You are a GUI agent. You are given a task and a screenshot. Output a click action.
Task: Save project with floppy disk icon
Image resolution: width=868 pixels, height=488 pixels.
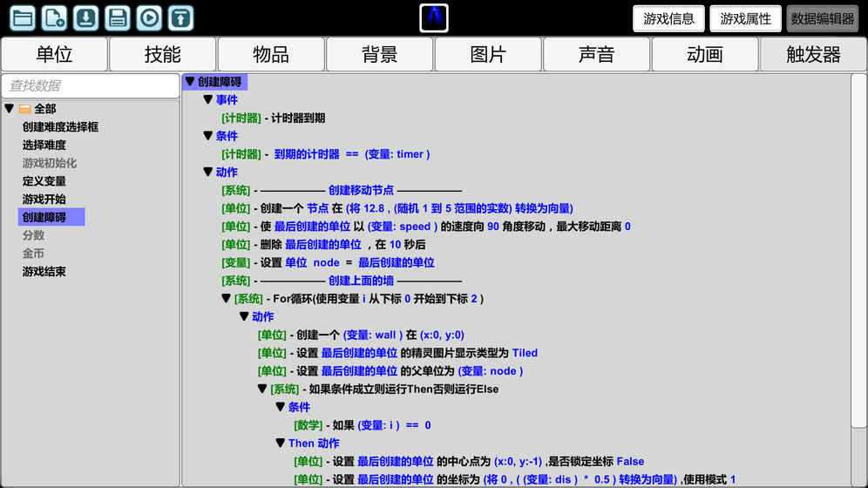118,18
